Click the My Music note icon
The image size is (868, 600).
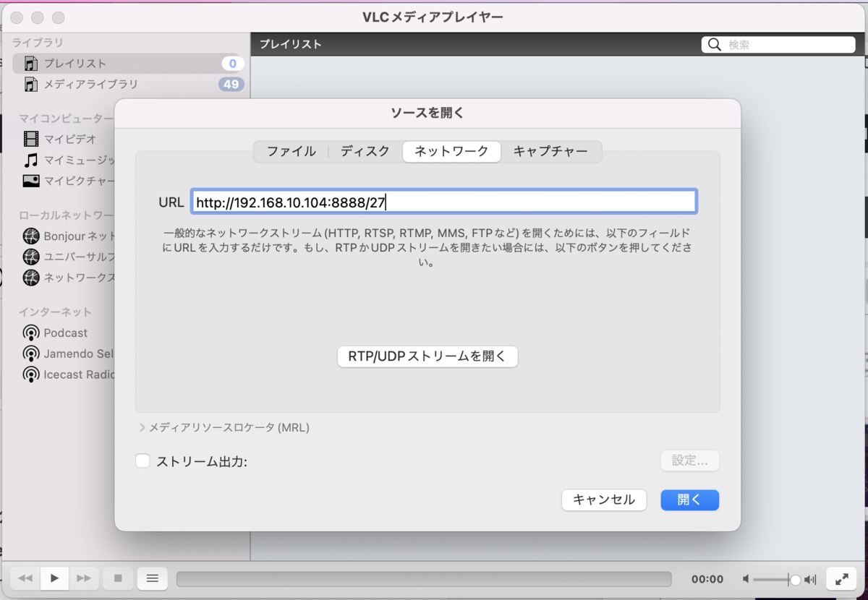tap(30, 160)
